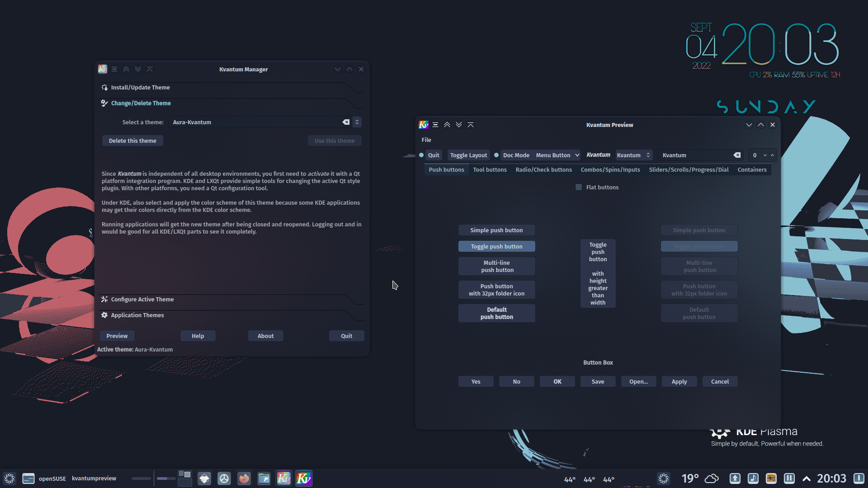Open System Settings from the taskbar
This screenshot has width=868, height=488.
[x=224, y=479]
